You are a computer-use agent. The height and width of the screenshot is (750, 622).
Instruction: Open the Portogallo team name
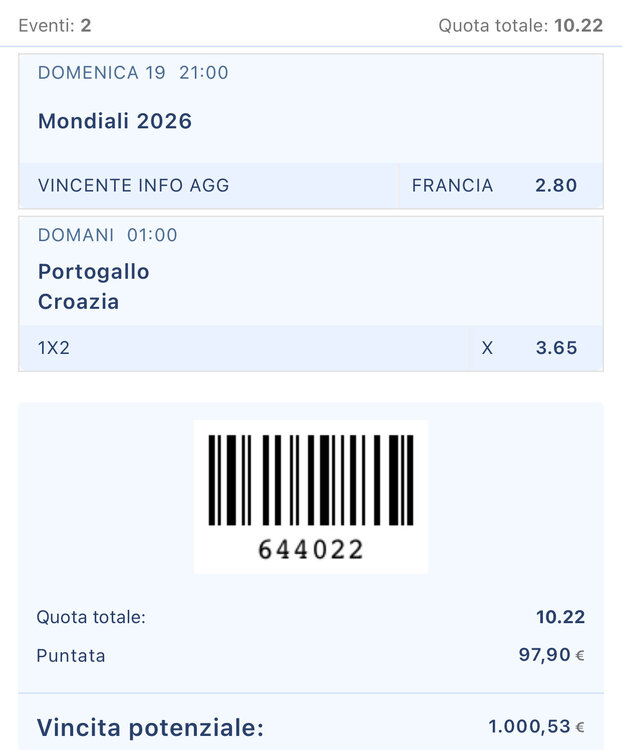pos(94,272)
